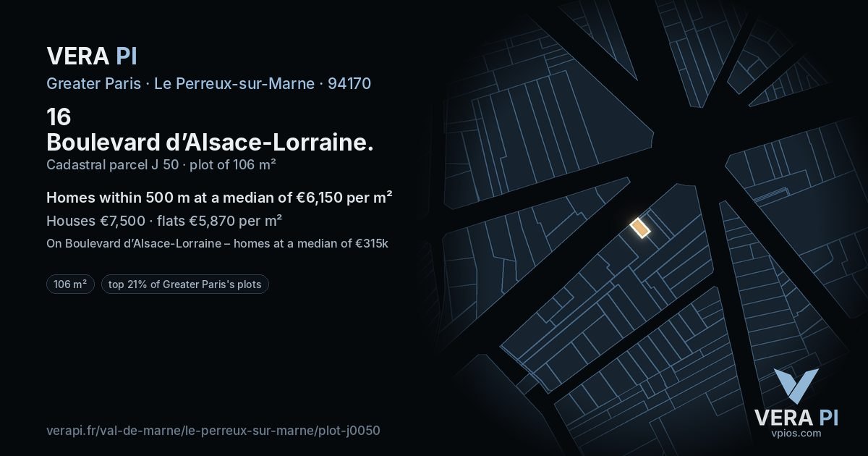Click the address heading "Boulevard d'Alsace-Lorraine."
868x456 pixels.
210,141
